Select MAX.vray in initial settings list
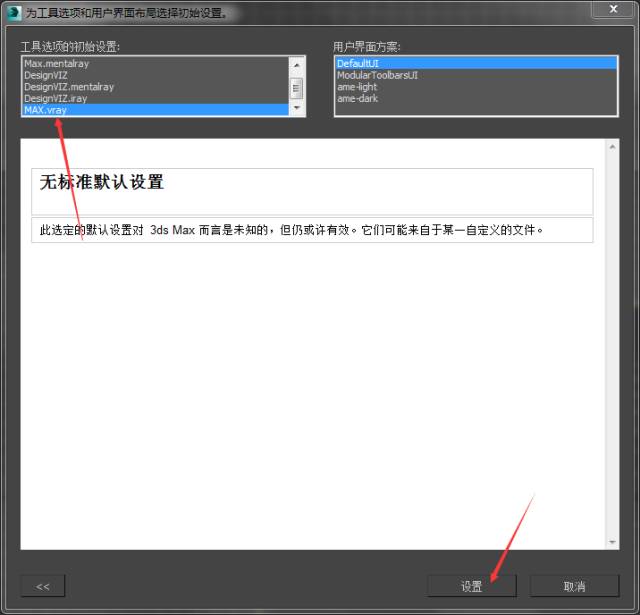This screenshot has width=640, height=615. (156, 110)
